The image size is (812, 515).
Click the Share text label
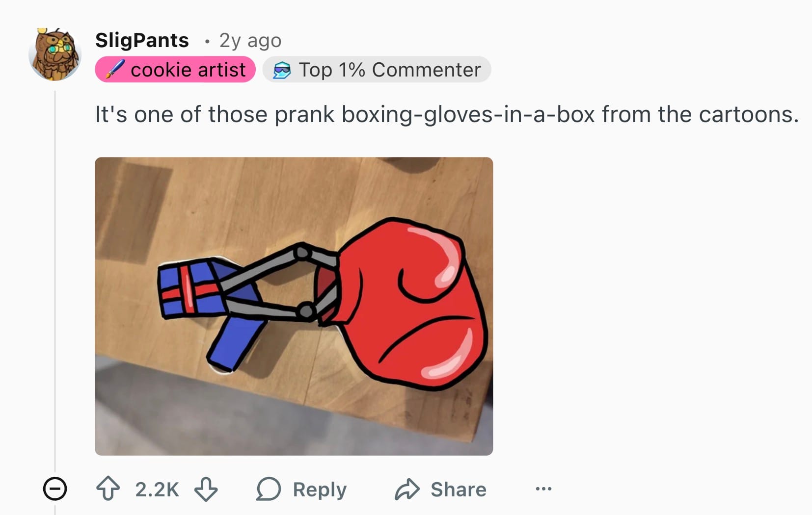pyautogui.click(x=459, y=489)
